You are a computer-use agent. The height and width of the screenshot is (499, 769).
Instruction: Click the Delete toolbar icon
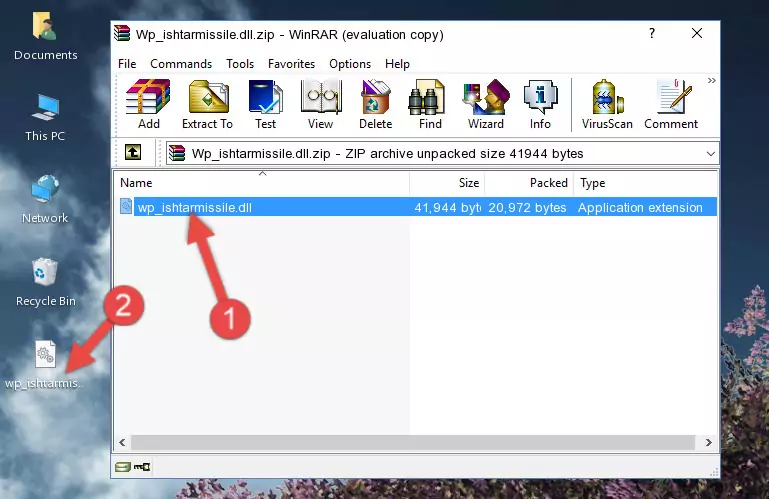[x=376, y=104]
